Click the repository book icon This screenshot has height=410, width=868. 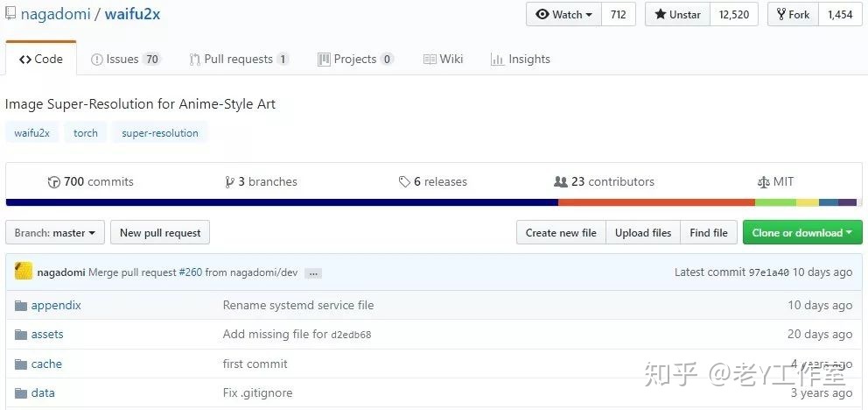tap(10, 14)
